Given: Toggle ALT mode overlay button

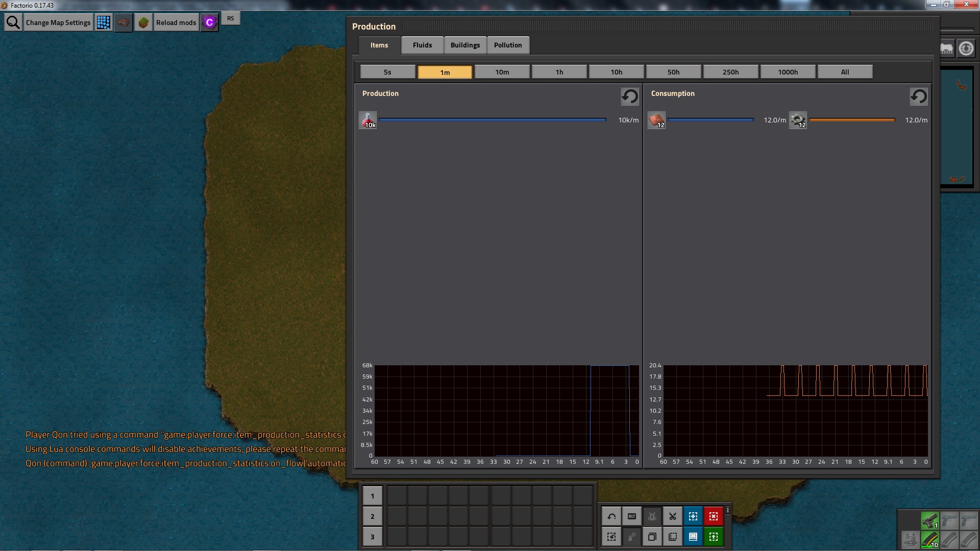Looking at the screenshot, I should click(631, 516).
